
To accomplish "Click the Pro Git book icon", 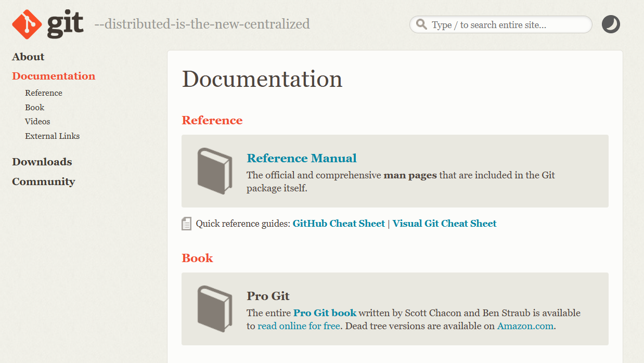I will pos(214,309).
